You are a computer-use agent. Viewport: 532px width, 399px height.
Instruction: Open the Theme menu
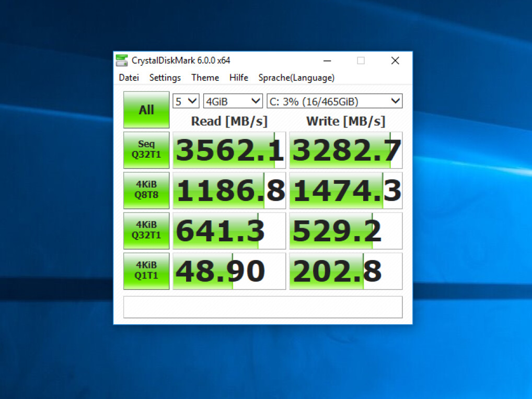(205, 78)
